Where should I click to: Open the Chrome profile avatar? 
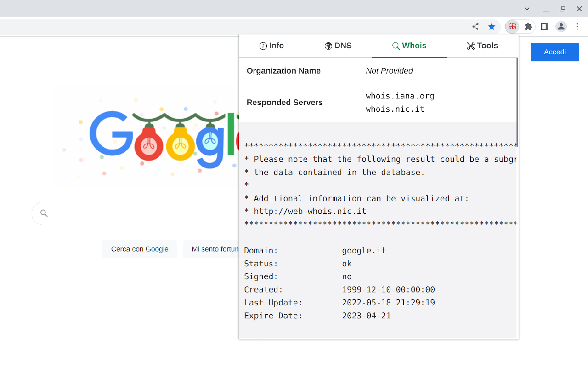[x=561, y=27]
